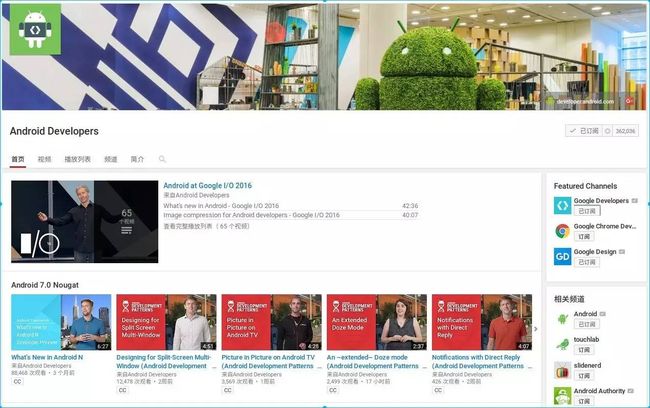Open the Google Design channel name link
The height and width of the screenshot is (408, 650).
[x=595, y=252]
